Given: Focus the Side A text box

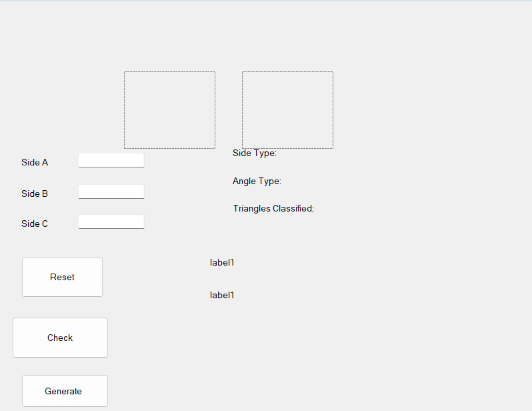Looking at the screenshot, I should pos(111,160).
